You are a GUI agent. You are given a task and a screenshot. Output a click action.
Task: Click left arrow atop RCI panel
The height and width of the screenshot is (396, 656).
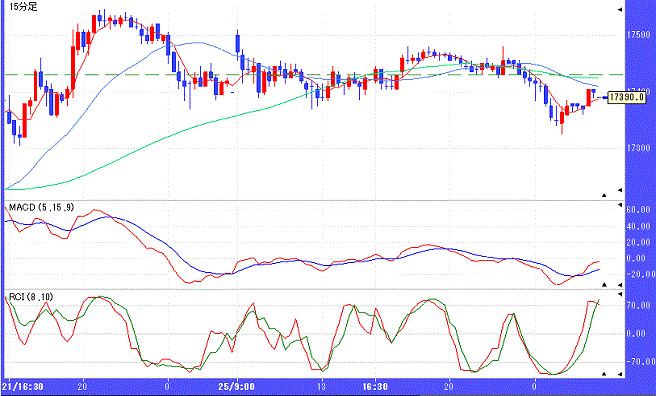click(x=620, y=294)
